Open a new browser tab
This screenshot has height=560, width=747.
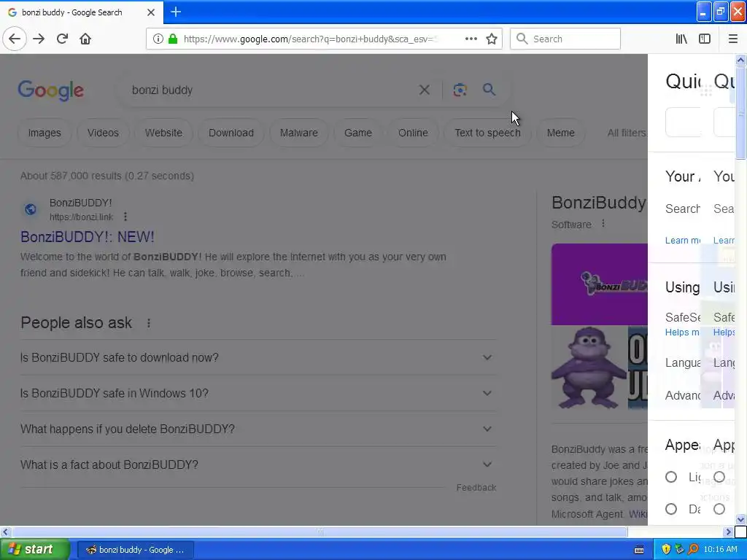[176, 12]
